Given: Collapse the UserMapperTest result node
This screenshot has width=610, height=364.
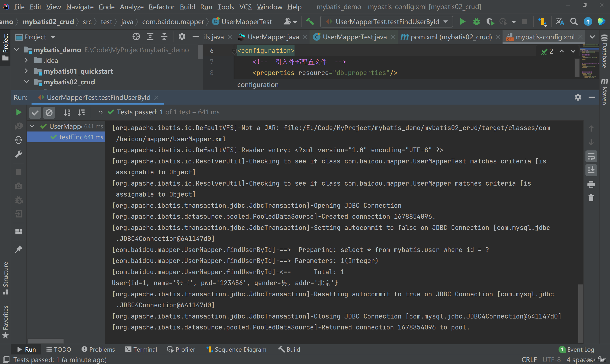Looking at the screenshot, I should (32, 126).
